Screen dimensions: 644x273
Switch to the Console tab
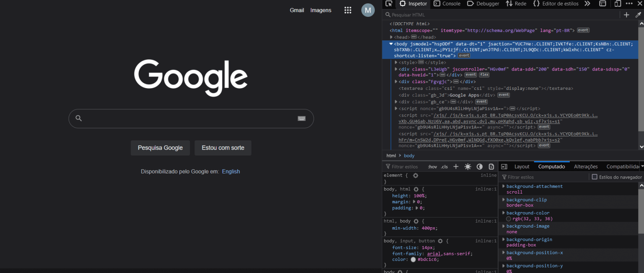click(x=447, y=4)
